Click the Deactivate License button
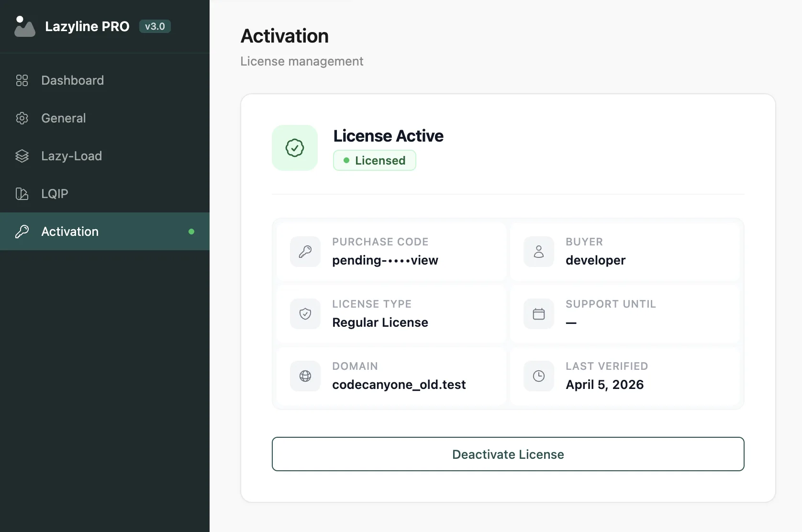Screen dimensions: 802x532 coord(508,454)
